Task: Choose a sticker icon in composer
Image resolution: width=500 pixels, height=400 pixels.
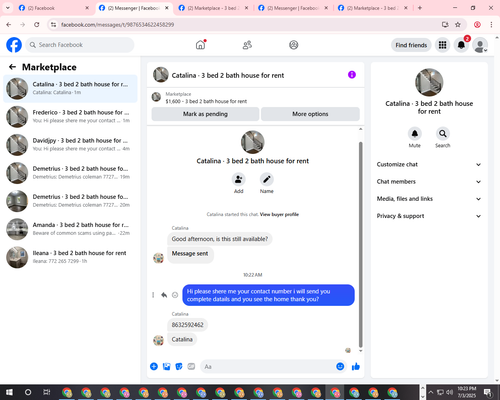Action: pyautogui.click(x=179, y=367)
